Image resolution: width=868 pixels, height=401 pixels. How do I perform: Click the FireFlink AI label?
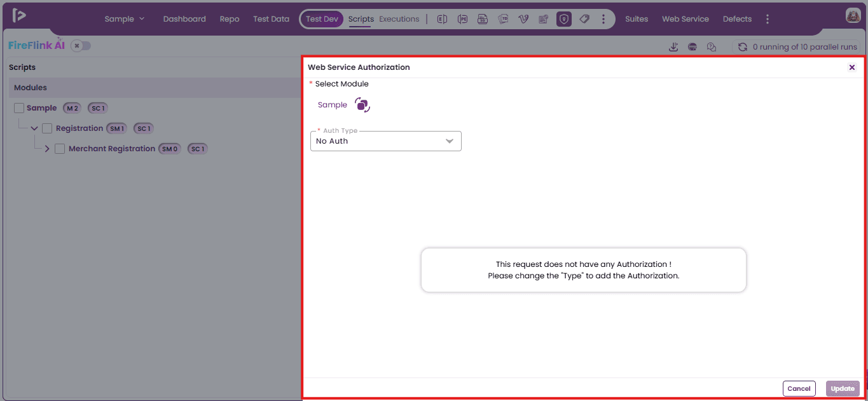[x=36, y=46]
